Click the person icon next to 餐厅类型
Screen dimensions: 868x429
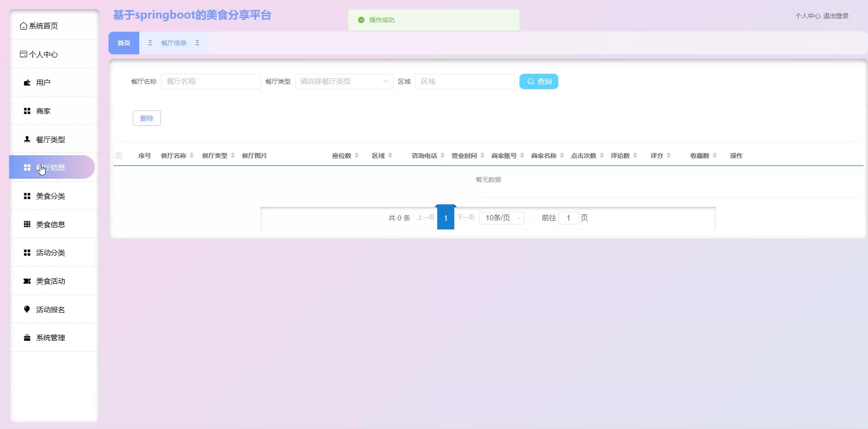coord(27,139)
